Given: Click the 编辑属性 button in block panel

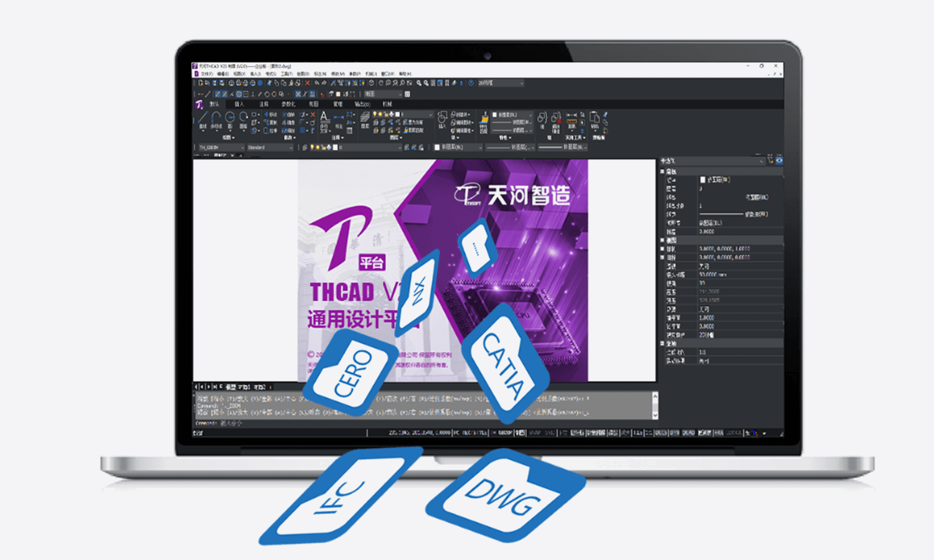Looking at the screenshot, I should click(463, 131).
